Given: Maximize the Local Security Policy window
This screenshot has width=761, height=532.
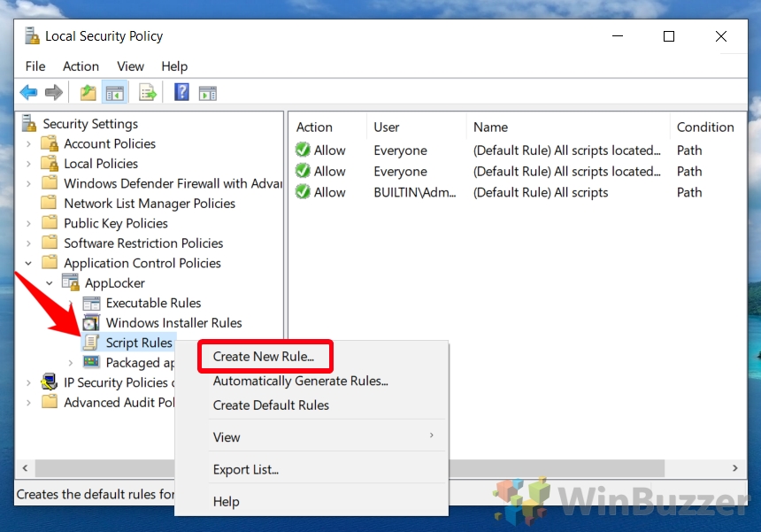Looking at the screenshot, I should coord(669,36).
